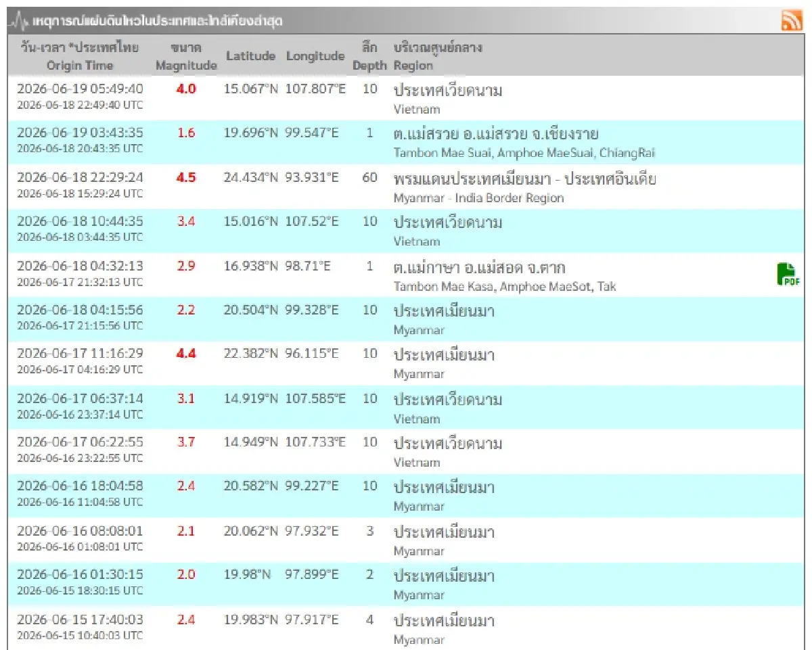Click the panel title about latest earthquakes

pos(158,22)
